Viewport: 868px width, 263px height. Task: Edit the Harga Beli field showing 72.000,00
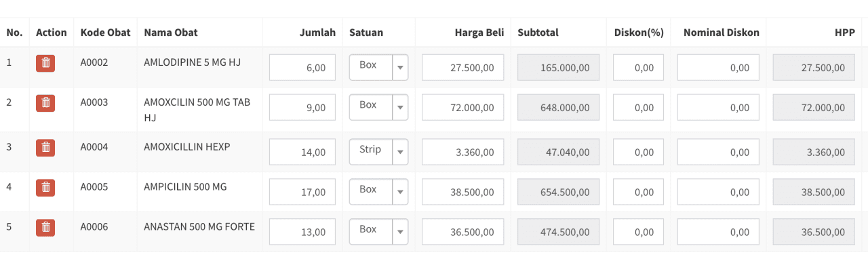coord(463,108)
